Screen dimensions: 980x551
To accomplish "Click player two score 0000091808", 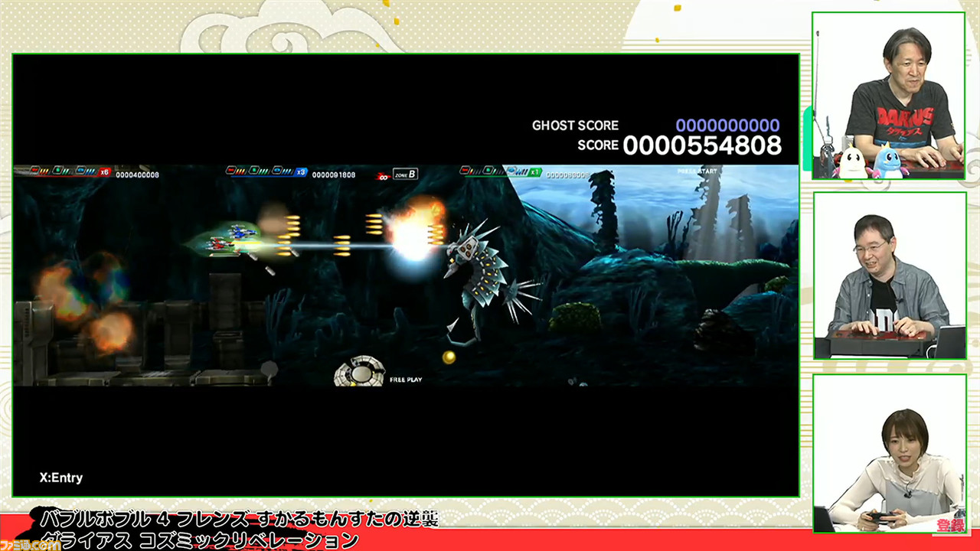I will 334,175.
